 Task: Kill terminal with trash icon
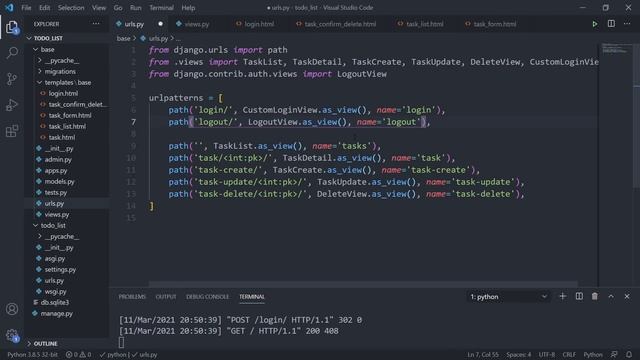coord(595,296)
